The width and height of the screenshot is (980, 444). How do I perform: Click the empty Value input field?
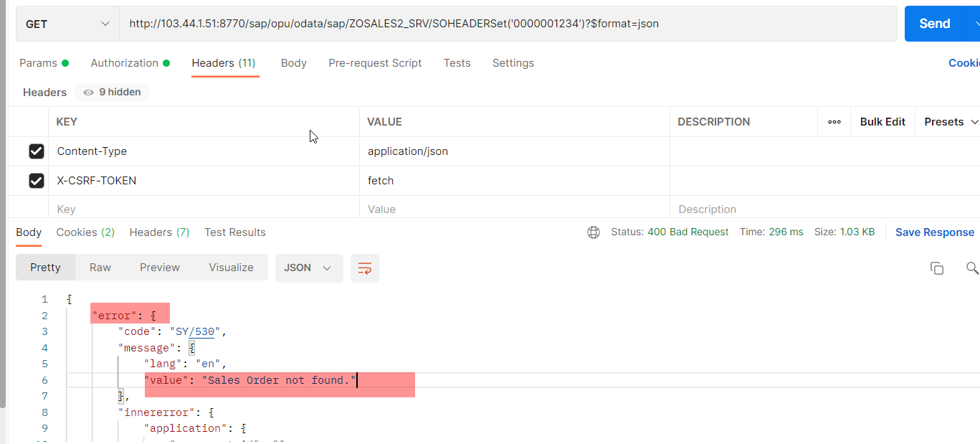[515, 208]
